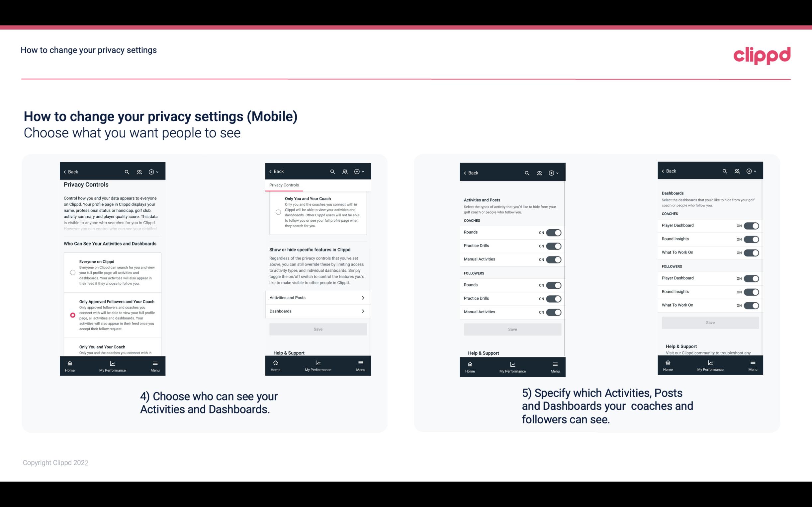This screenshot has width=812, height=507.
Task: Toggle Manual Activities OFF for Followers
Action: coord(554,311)
